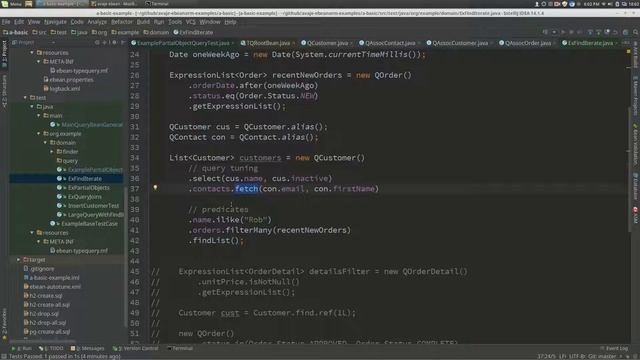Open the Event Log panel

pos(614,348)
